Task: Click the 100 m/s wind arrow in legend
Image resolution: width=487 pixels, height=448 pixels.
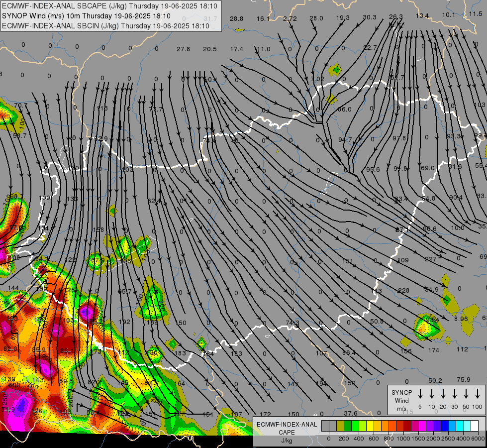Action: 478,394
